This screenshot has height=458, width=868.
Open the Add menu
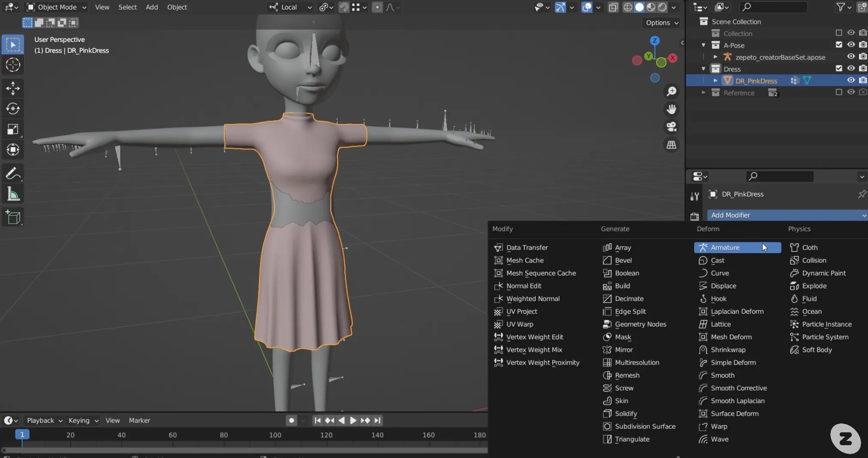(x=152, y=7)
